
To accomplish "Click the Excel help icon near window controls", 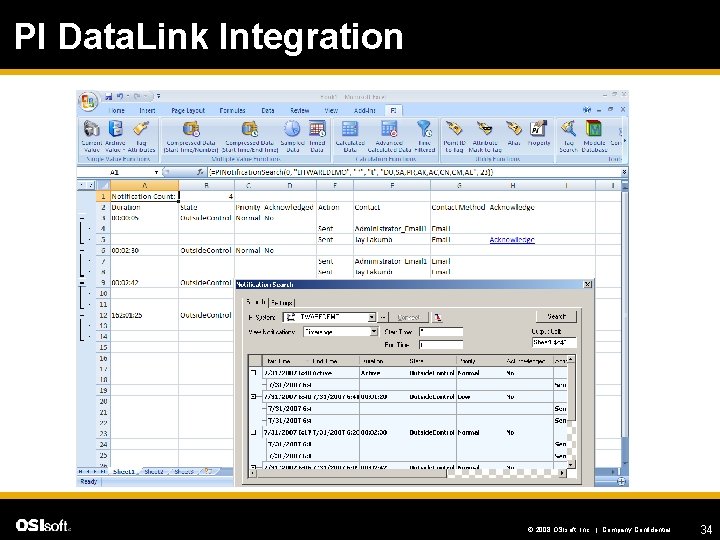I will coord(587,110).
